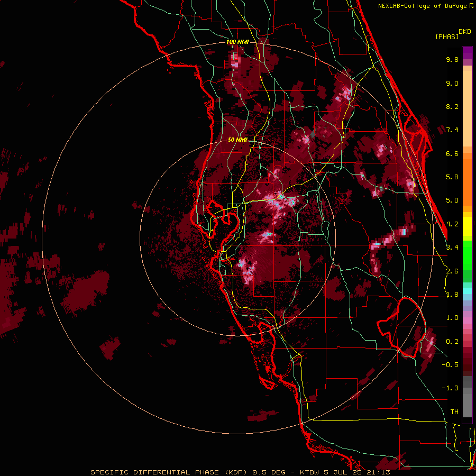Viewport: 476px width, 476px height.
Task: Click the DKD legend heading
Action: tap(465, 32)
